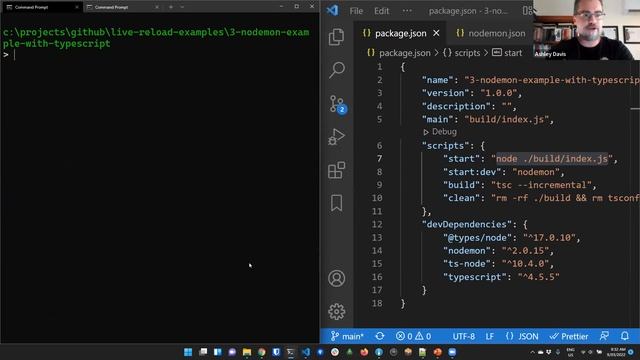Click line number 18 in the gutter
The width and height of the screenshot is (640, 360).
[377, 303]
